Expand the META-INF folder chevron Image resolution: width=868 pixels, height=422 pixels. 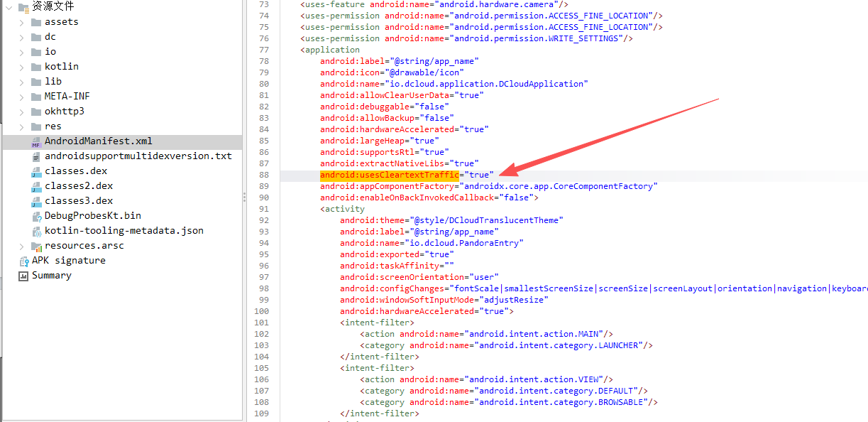click(21, 97)
